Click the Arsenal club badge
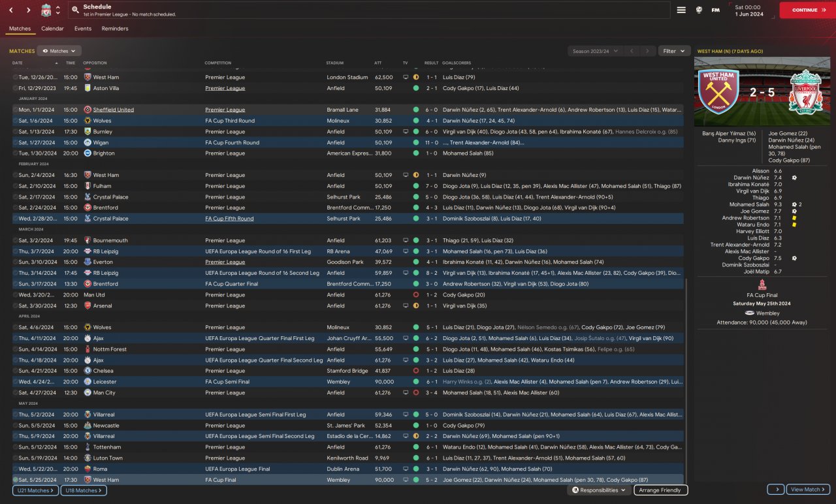The width and height of the screenshot is (836, 504). [88, 306]
